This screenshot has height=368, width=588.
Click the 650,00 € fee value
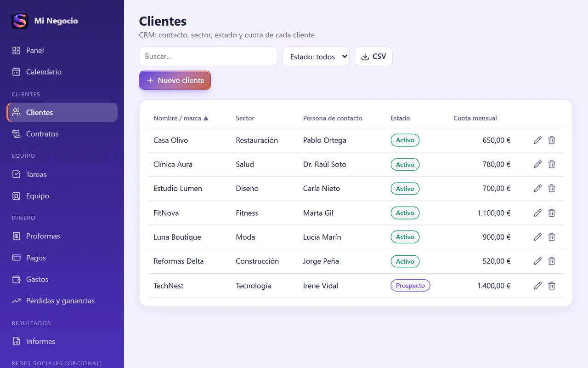(x=497, y=140)
